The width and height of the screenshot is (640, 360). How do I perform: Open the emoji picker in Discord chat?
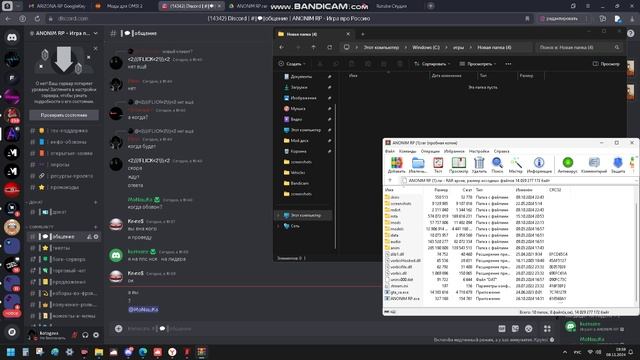click(x=529, y=329)
